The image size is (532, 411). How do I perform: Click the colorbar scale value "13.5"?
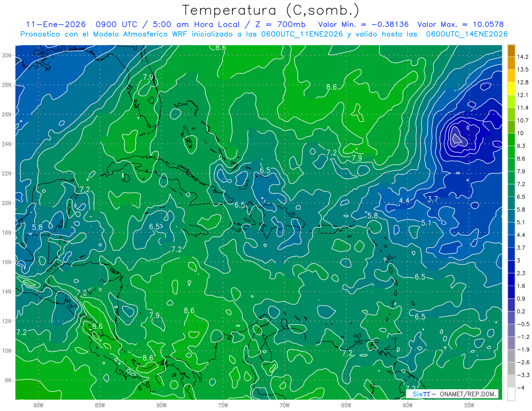click(523, 70)
